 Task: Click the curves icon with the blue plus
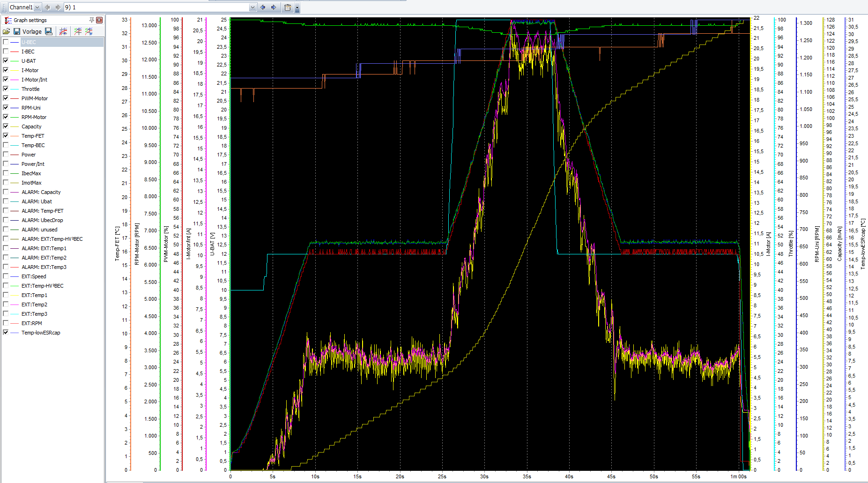(89, 31)
